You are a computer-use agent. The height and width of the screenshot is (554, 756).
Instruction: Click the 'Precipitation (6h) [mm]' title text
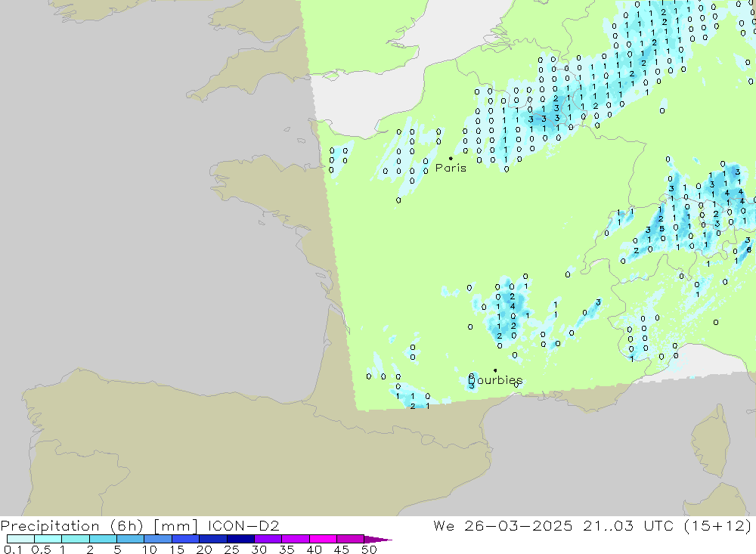click(99, 525)
